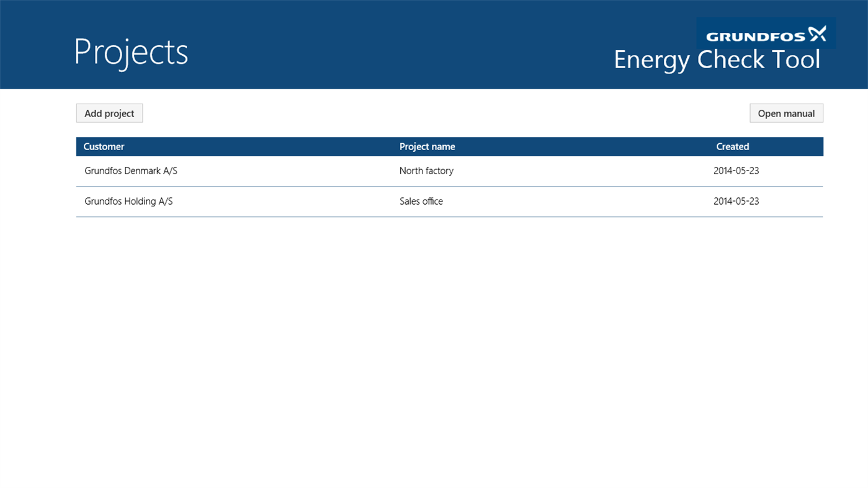Sort the table by Project name column

pos(427,146)
